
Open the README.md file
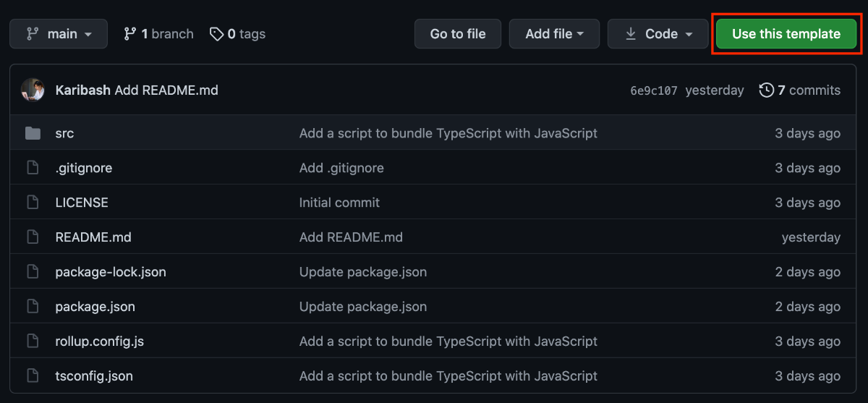(x=93, y=237)
